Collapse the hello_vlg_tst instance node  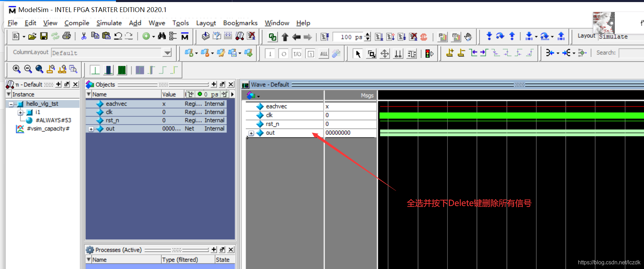(11, 104)
